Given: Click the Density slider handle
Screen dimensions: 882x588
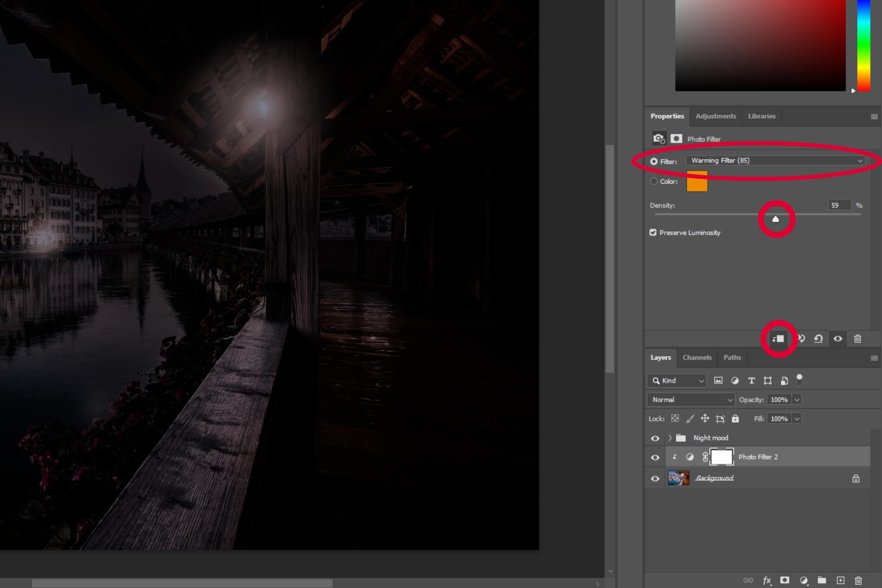Looking at the screenshot, I should pyautogui.click(x=775, y=219).
